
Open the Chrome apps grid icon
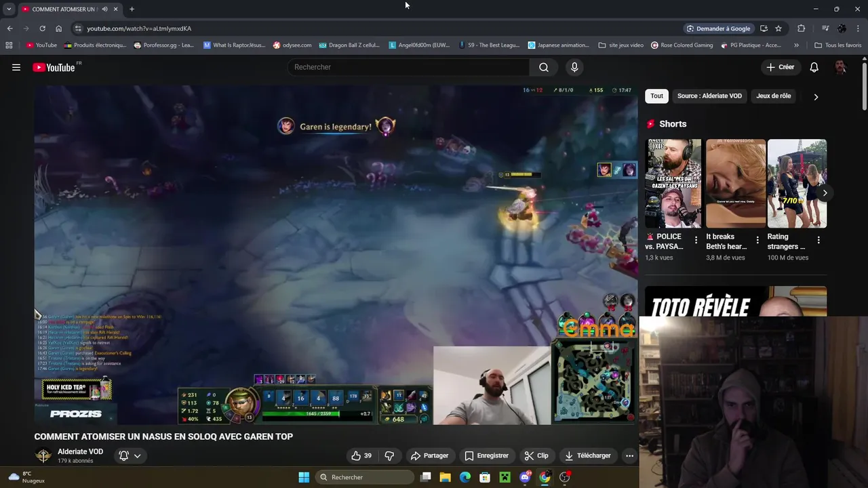click(x=9, y=45)
